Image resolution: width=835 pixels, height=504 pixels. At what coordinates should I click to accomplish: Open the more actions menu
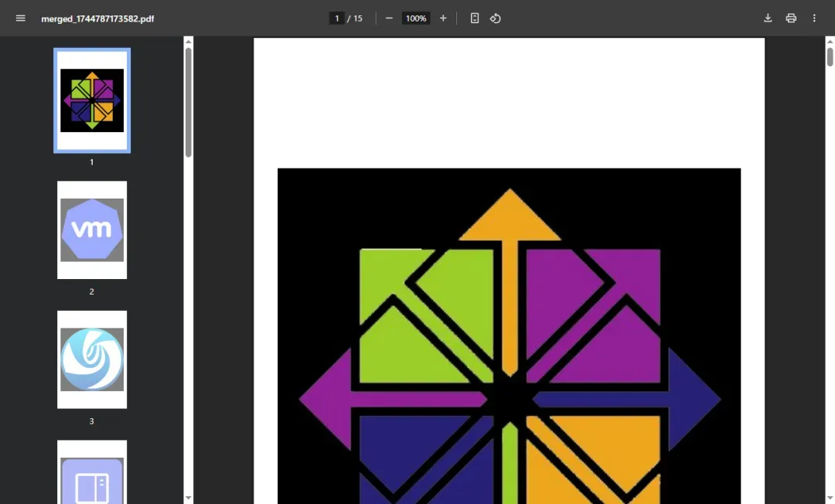coord(814,18)
